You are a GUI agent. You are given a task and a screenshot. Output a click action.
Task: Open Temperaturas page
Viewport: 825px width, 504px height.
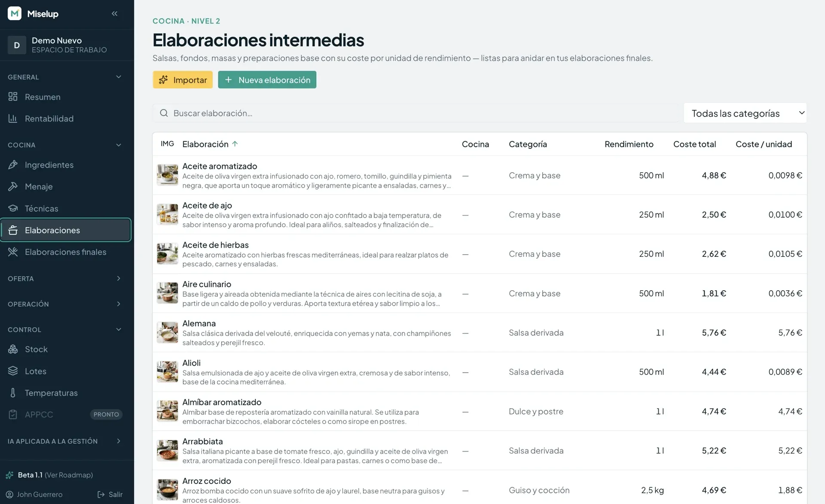[66, 393]
